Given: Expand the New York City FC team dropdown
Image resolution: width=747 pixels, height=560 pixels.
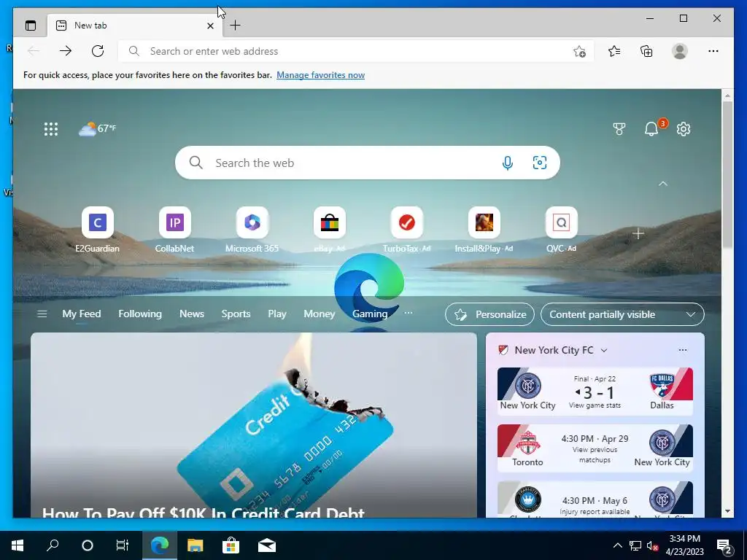Looking at the screenshot, I should 604,351.
